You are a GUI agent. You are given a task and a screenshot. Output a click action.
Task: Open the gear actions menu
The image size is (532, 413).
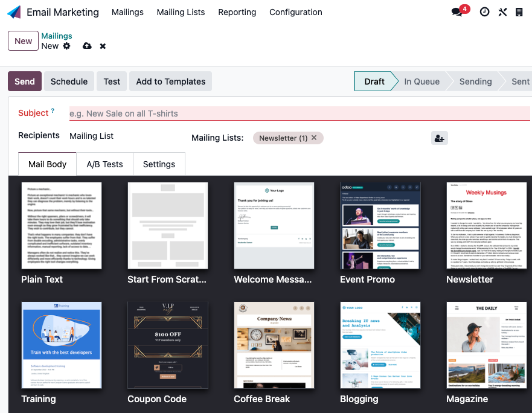pos(66,46)
